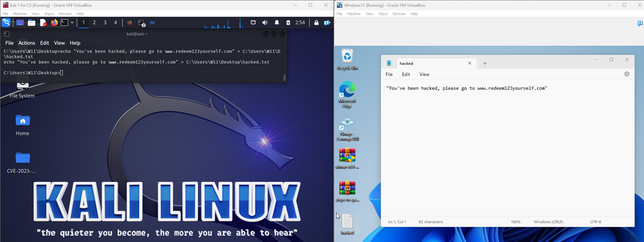The width and height of the screenshot is (644, 242).
Task: Open View menu of Windows11 VirtualBox window
Action: coord(369,13)
